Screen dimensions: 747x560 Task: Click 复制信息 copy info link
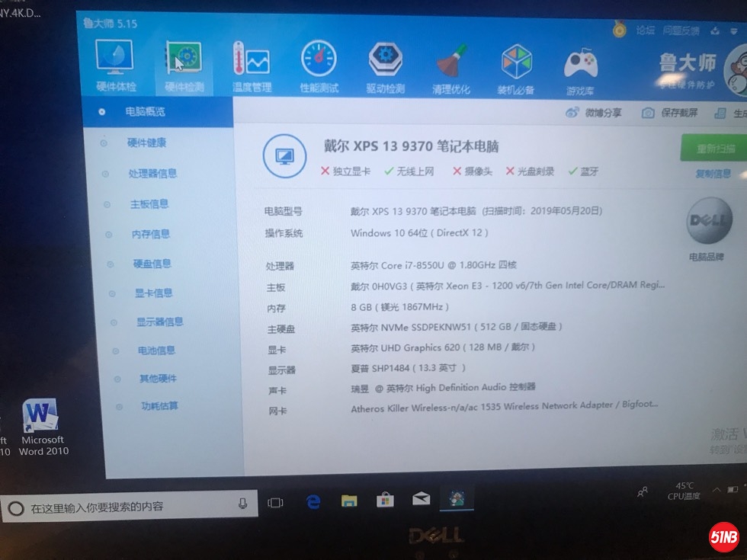(713, 174)
